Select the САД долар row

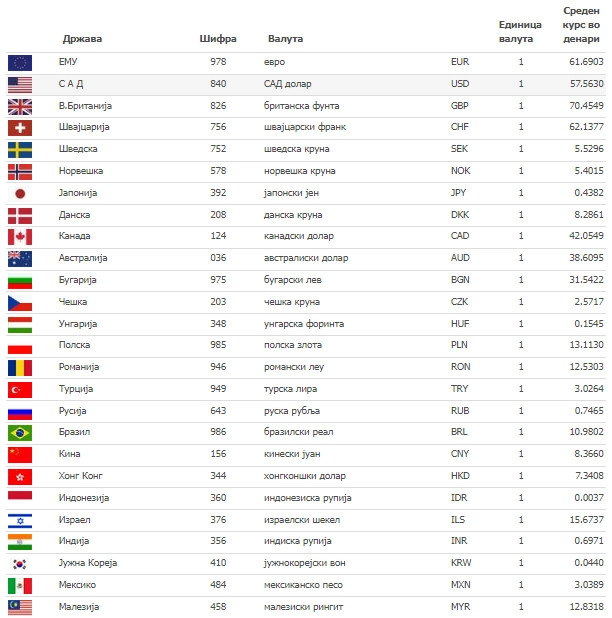306,84
